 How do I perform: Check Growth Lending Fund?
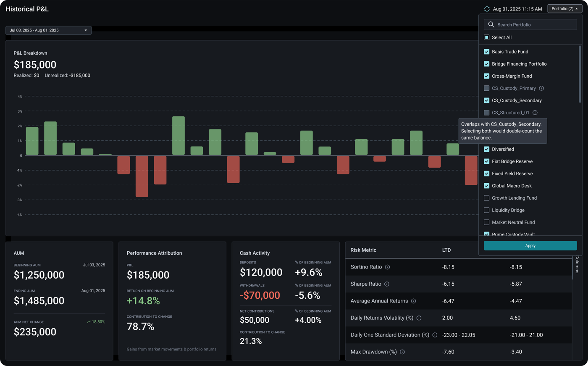tap(486, 198)
